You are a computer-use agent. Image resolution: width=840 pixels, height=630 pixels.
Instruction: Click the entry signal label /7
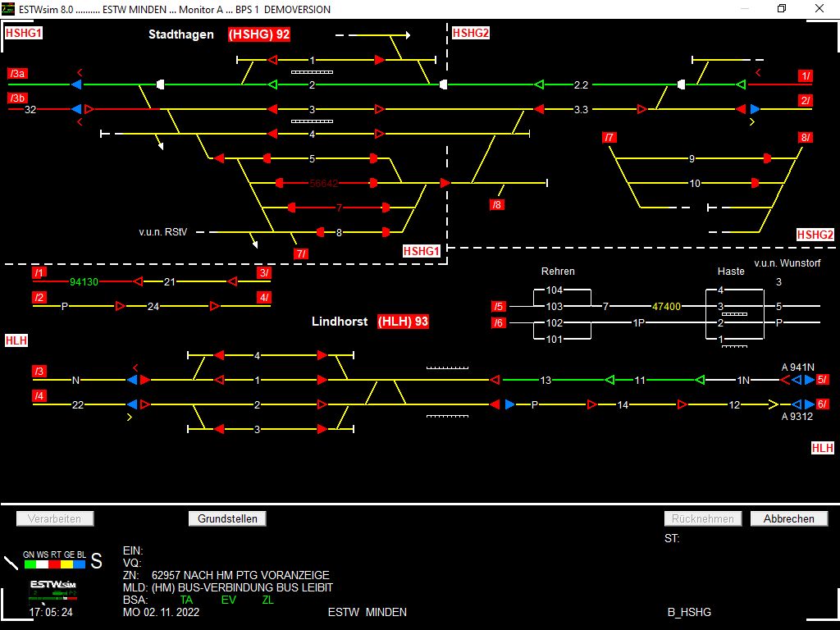[609, 136]
